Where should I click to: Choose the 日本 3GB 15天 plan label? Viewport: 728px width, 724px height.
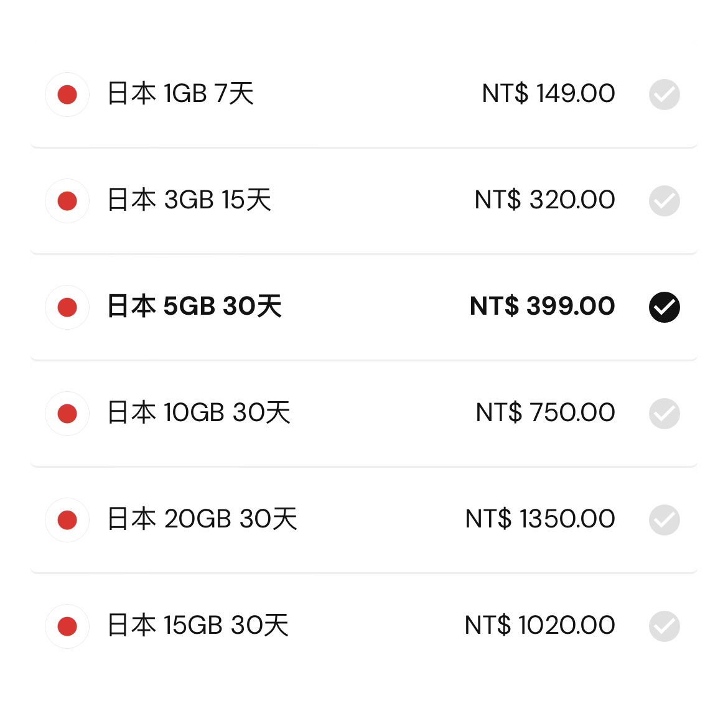[189, 200]
